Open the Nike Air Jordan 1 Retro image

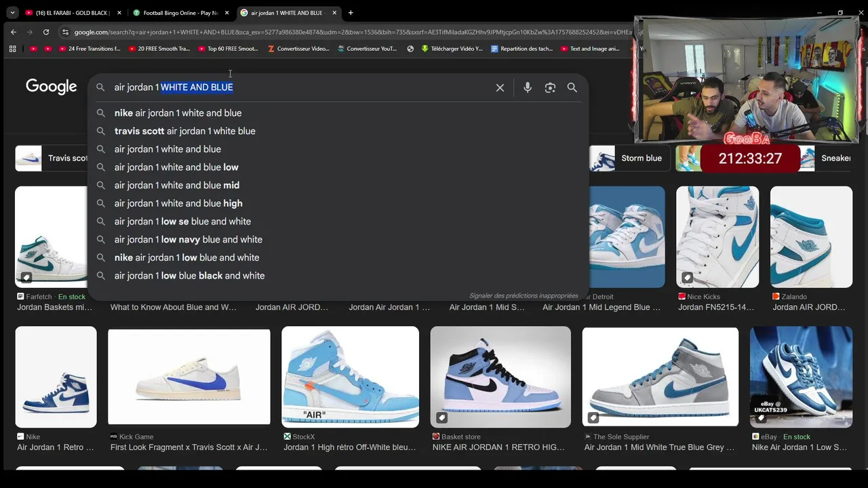(x=56, y=377)
